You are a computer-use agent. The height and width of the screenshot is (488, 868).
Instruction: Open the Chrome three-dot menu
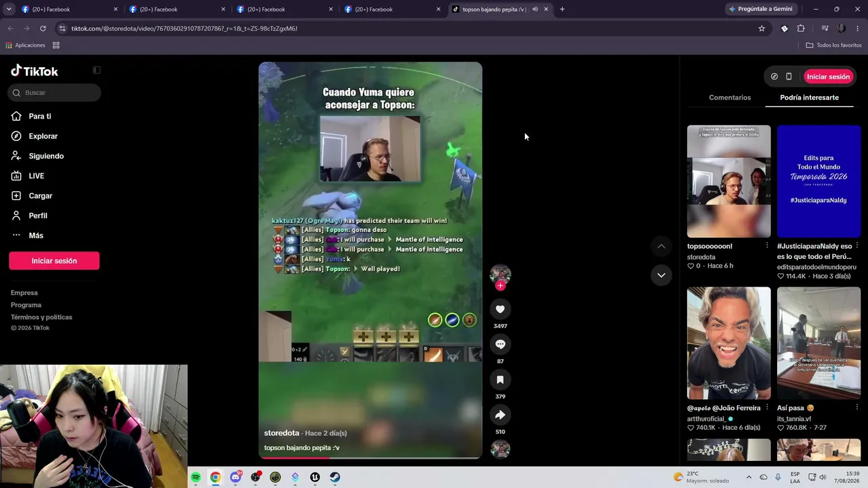(858, 28)
